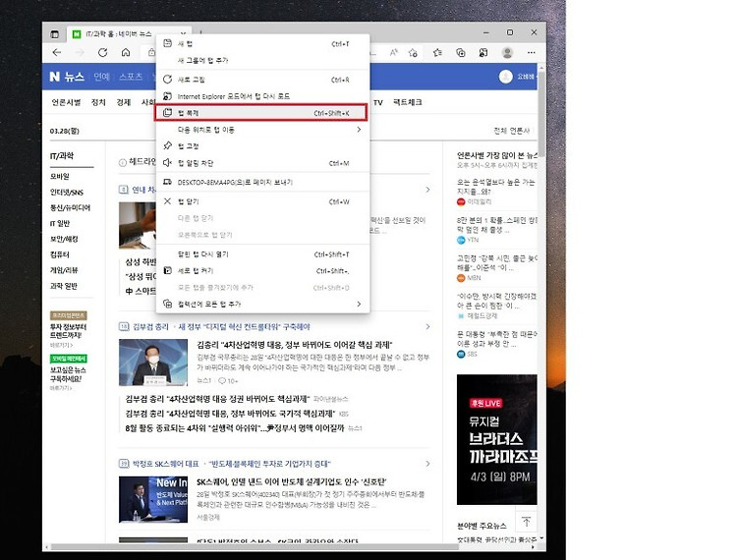737x560 pixels.
Task: Click the refresh button in the toolbar
Action: (x=102, y=53)
